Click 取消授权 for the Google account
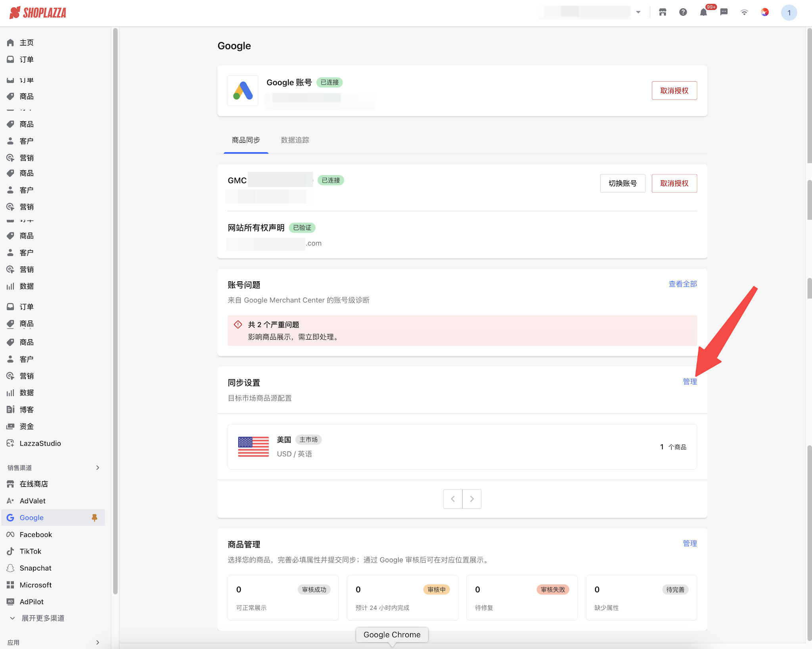812x649 pixels. [x=674, y=91]
